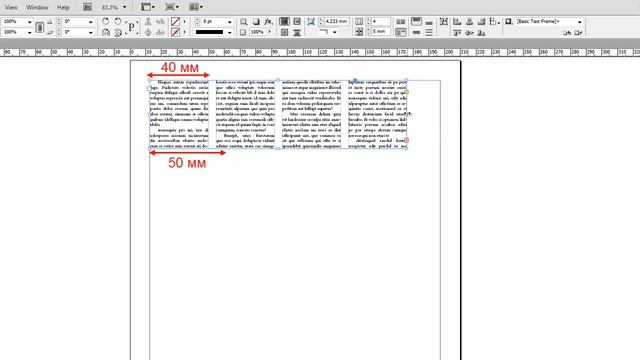640x360 pixels.
Task: Click the black stroke style preview
Action: coord(209,32)
